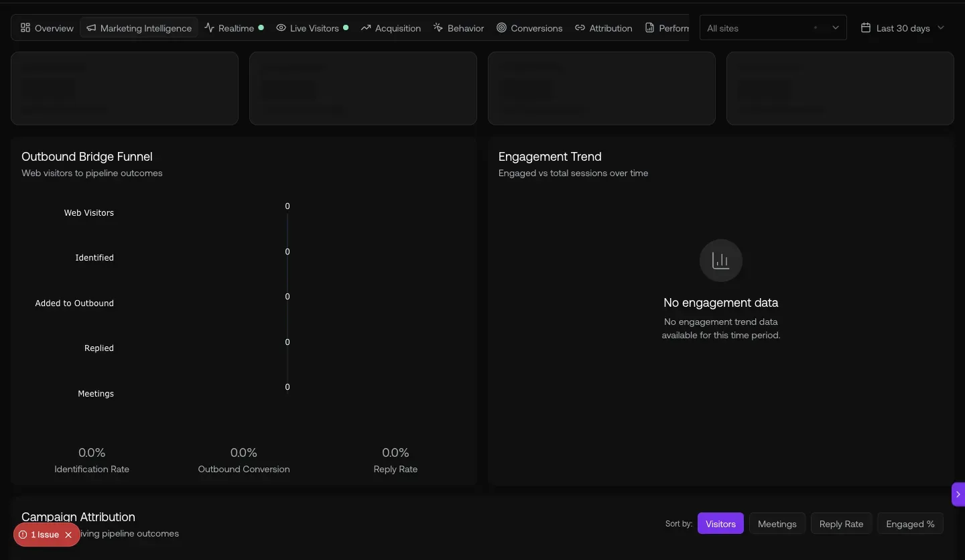965x560 pixels.
Task: Click the Marketing Intelligence megaphone icon
Action: point(91,28)
